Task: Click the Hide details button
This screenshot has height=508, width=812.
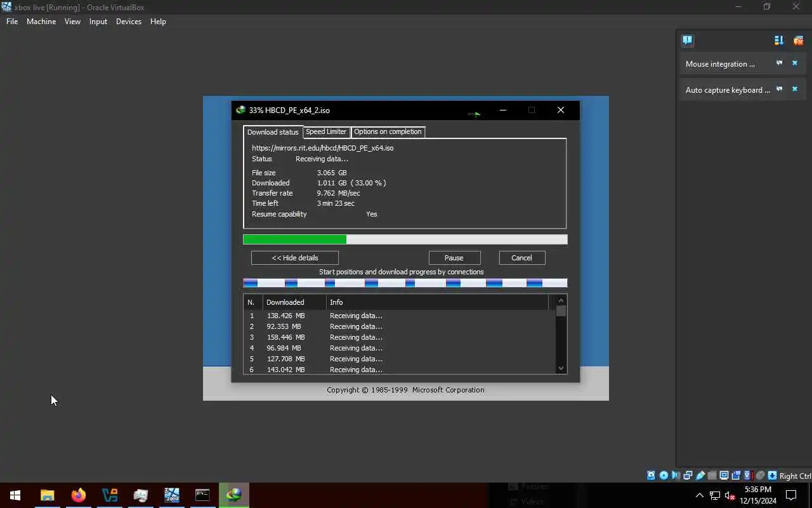Action: point(295,258)
